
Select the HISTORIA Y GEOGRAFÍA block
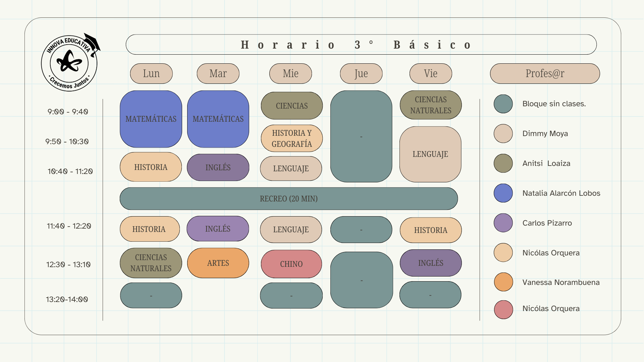click(x=291, y=138)
